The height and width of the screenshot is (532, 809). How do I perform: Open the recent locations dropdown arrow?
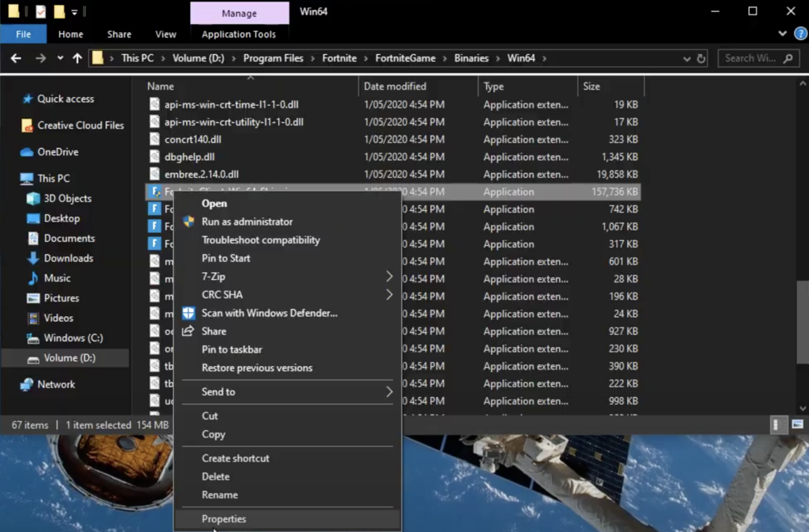click(x=60, y=58)
